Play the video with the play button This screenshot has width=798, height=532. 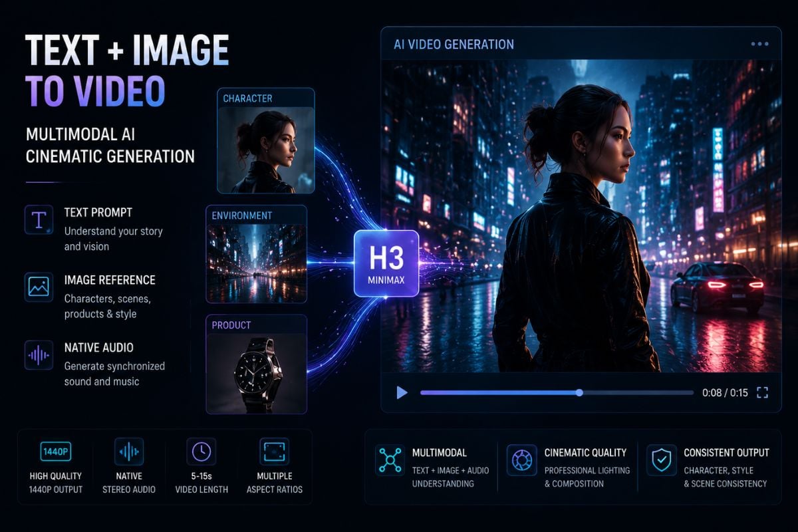pos(401,392)
